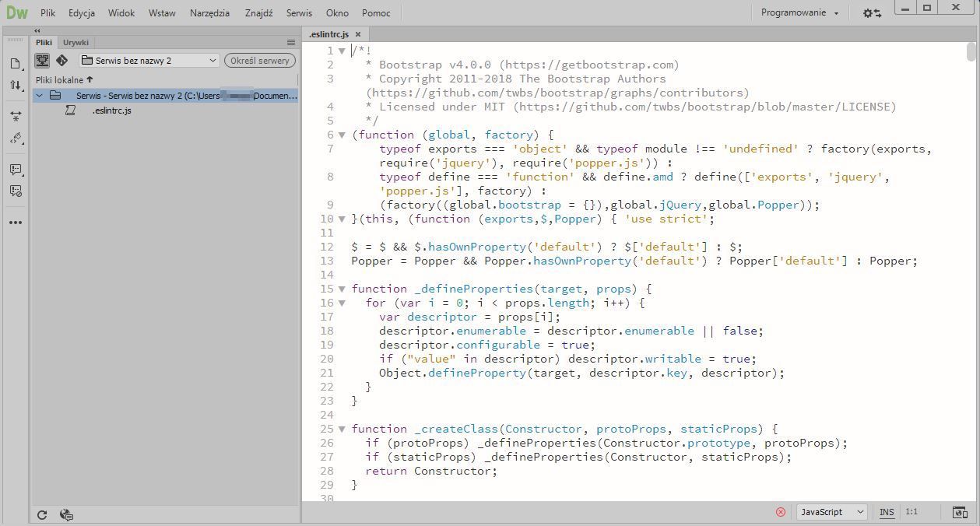The image size is (980, 526).
Task: Switch to the Urywki tab
Action: click(x=76, y=42)
